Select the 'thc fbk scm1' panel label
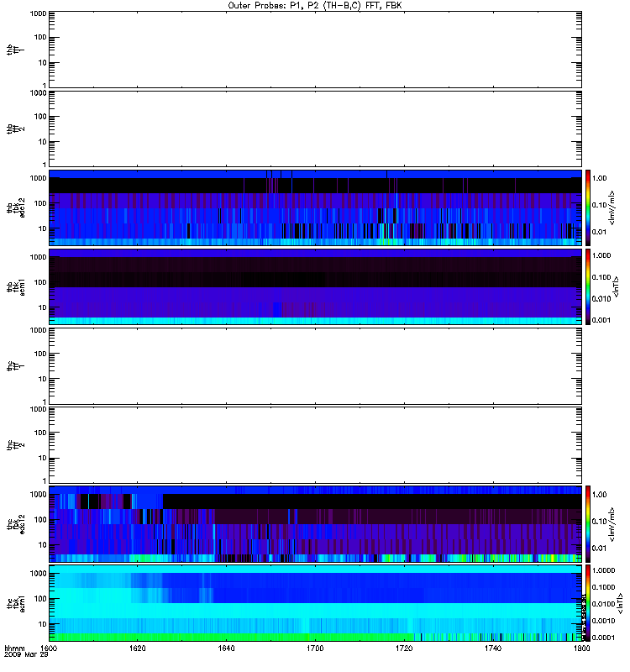 pyautogui.click(x=15, y=603)
